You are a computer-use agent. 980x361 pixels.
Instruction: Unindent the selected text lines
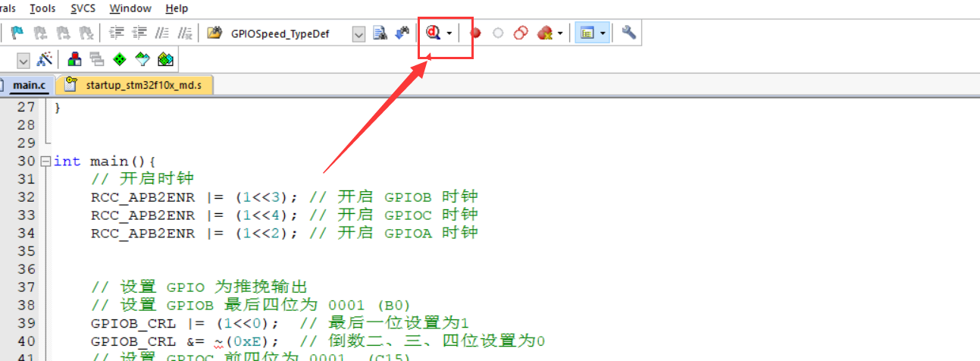tap(139, 33)
